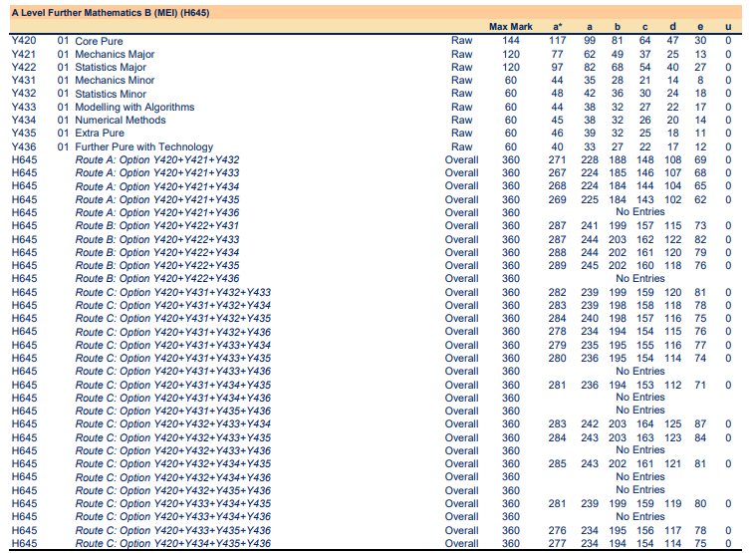This screenshot has height=553, width=756.
Task: Select the title 'A Level Further Mathematics B (MEI) (H645)'
Action: [111, 13]
